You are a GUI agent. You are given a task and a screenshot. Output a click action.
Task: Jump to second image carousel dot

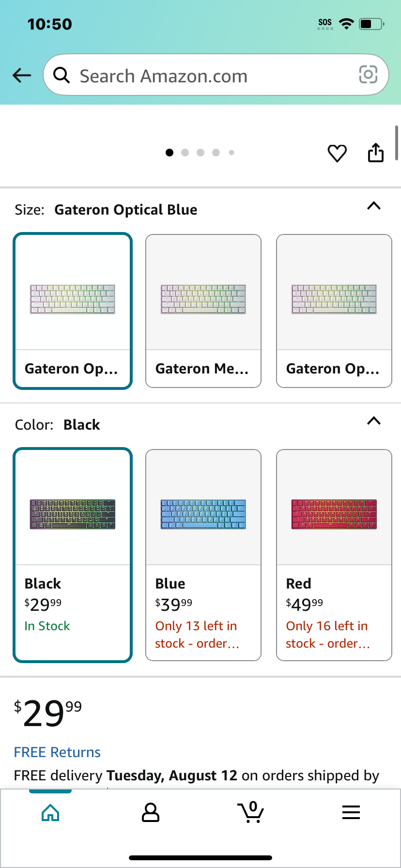pyautogui.click(x=185, y=153)
